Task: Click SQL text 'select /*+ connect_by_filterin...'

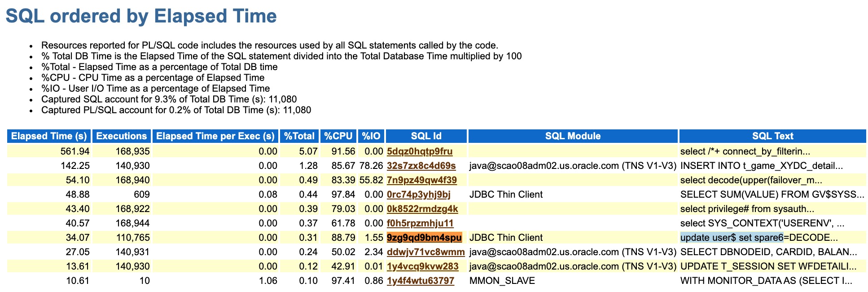Action: click(x=745, y=151)
